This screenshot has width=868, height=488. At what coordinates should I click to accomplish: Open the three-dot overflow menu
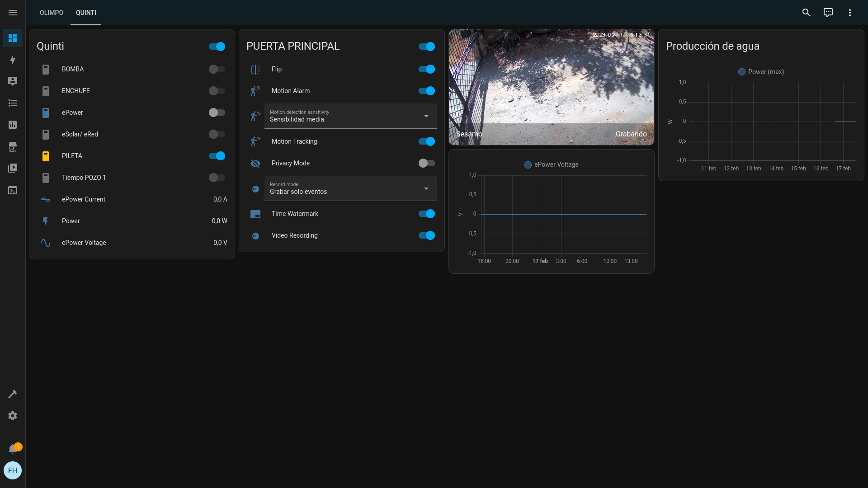click(x=849, y=13)
